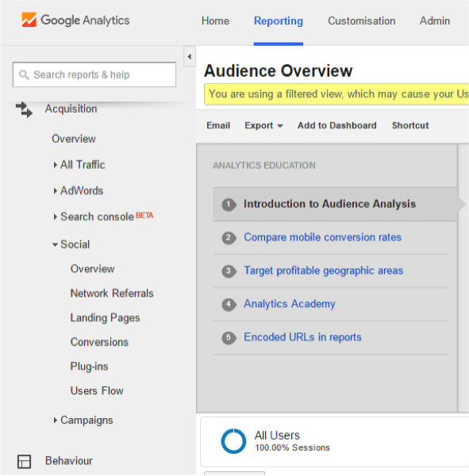Click the All Users donut chart icon
Image resolution: width=469 pixels, height=476 pixels.
[x=233, y=441]
